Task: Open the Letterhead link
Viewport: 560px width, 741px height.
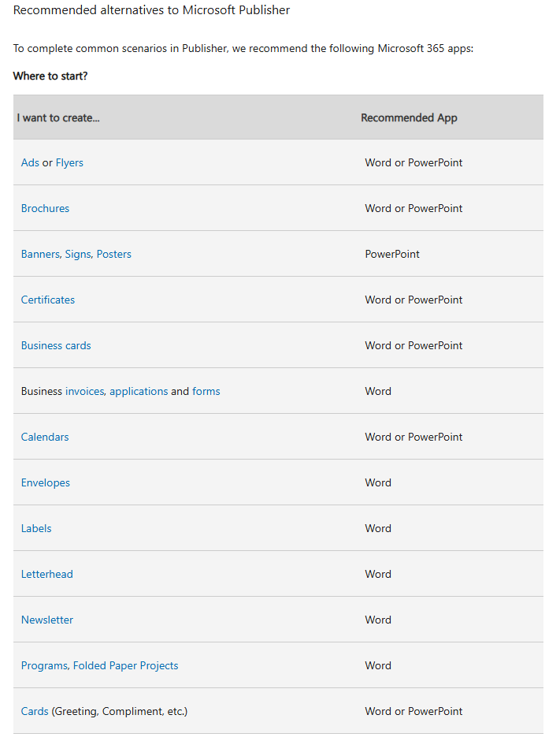Action: [47, 574]
